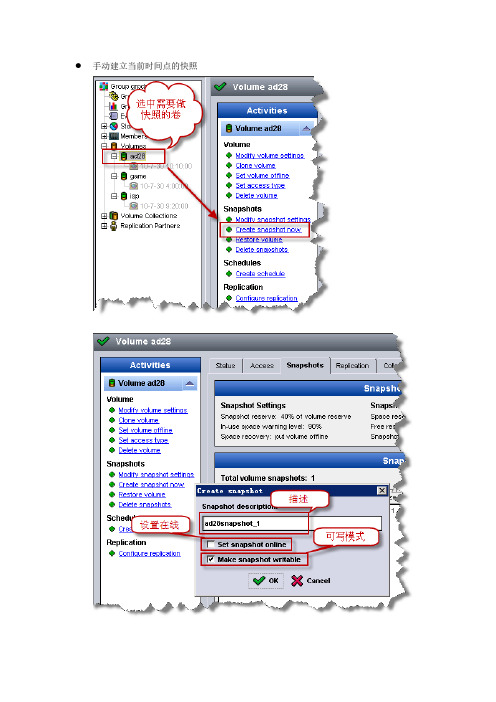Click the volume icon in the Volume ad28 header beside the tree

228,128
